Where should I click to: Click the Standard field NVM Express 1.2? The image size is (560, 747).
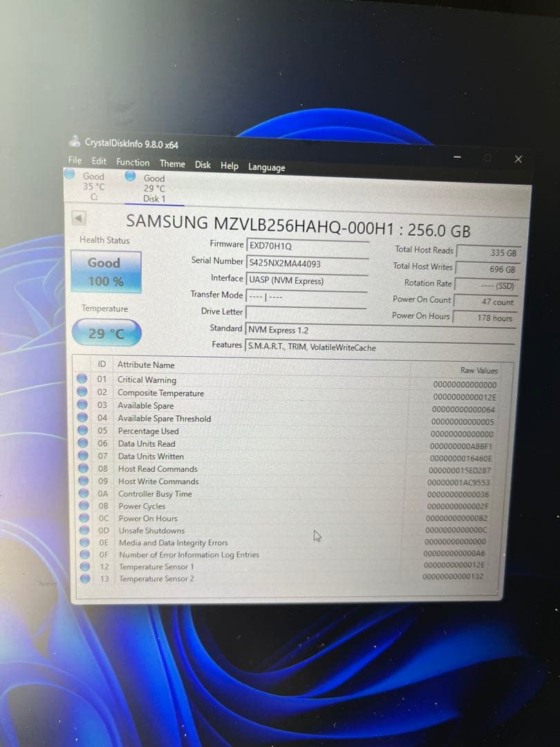pyautogui.click(x=380, y=331)
